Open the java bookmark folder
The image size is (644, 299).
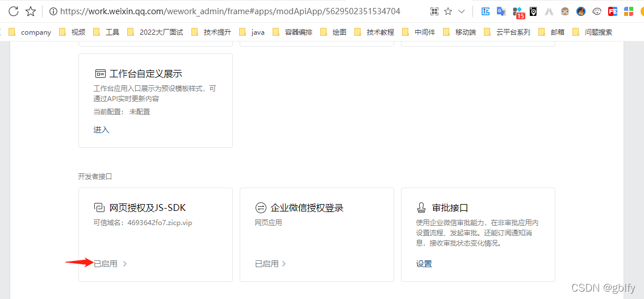[x=252, y=32]
